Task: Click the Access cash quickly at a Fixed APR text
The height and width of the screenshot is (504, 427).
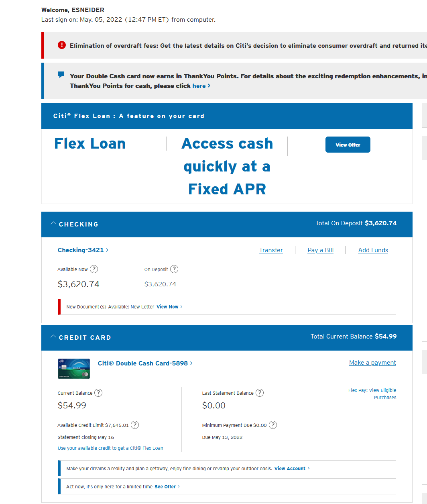Action: 227,166
